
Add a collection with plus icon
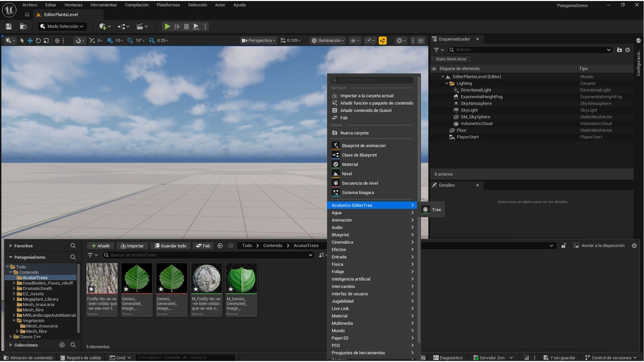click(x=62, y=345)
